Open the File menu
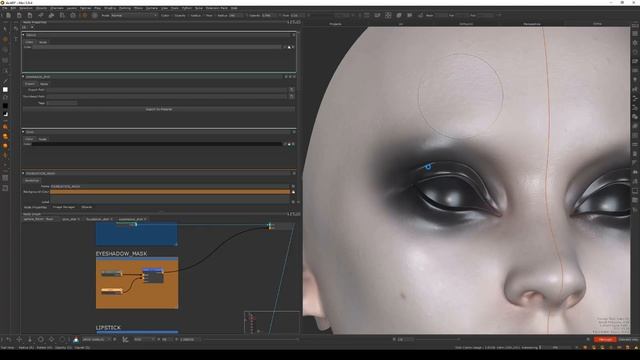The image size is (640, 360). click(4, 8)
